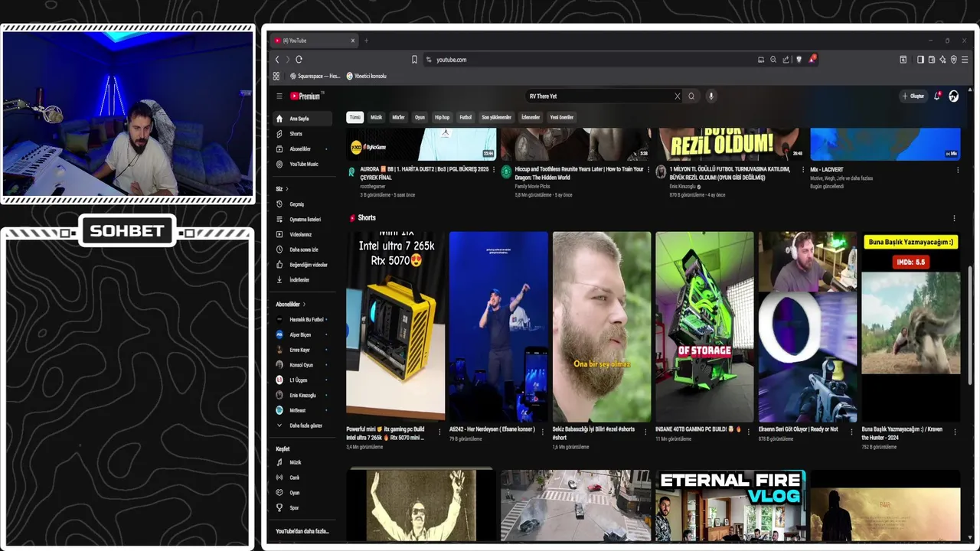
Task: Click the search magnifier button
Action: click(691, 96)
